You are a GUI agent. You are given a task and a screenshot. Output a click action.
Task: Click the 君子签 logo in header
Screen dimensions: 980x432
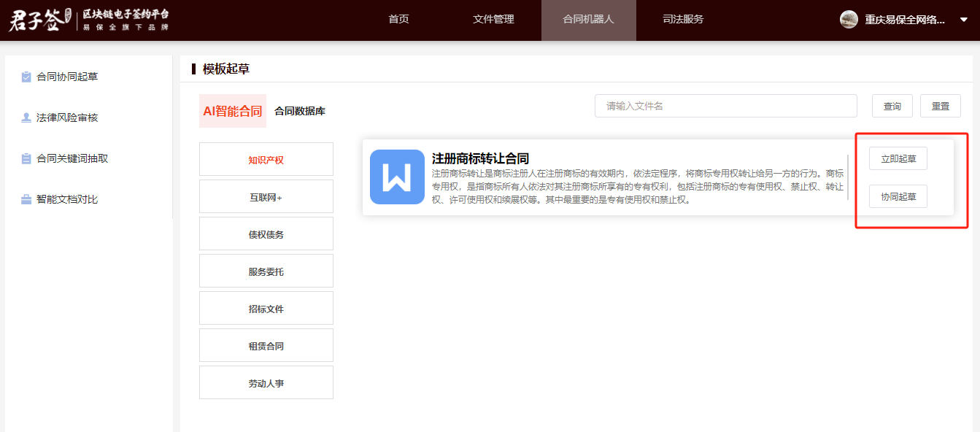click(40, 20)
